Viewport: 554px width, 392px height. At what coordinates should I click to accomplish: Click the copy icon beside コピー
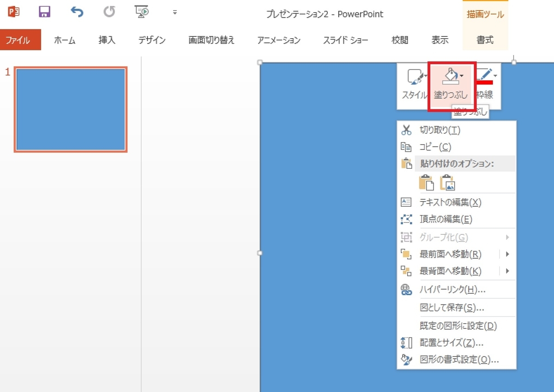tap(406, 147)
